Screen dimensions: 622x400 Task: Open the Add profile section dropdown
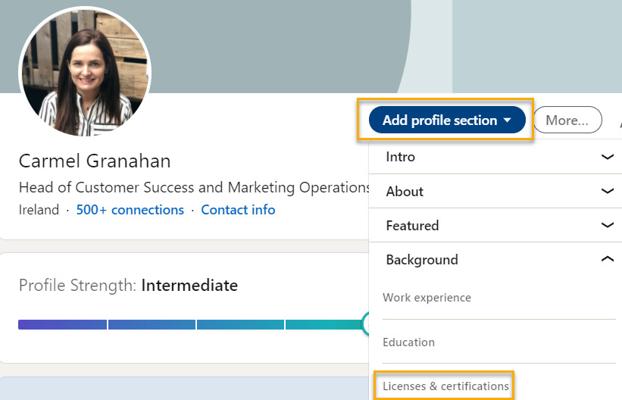pyautogui.click(x=447, y=120)
